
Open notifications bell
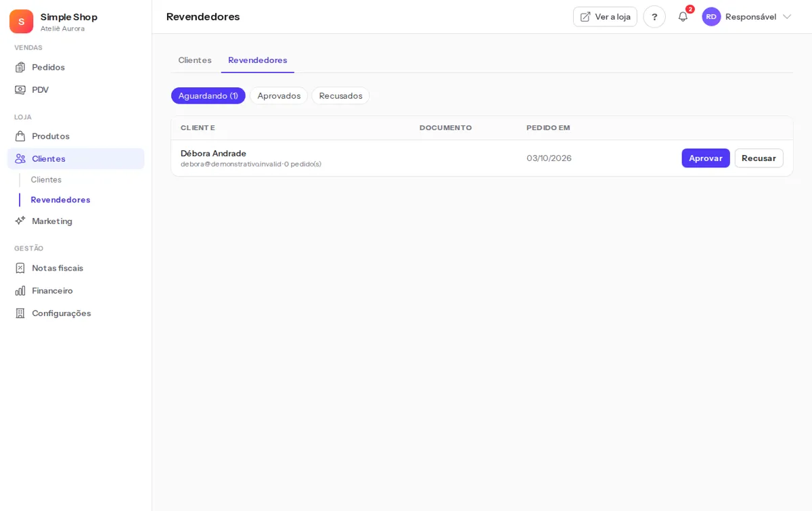[683, 17]
